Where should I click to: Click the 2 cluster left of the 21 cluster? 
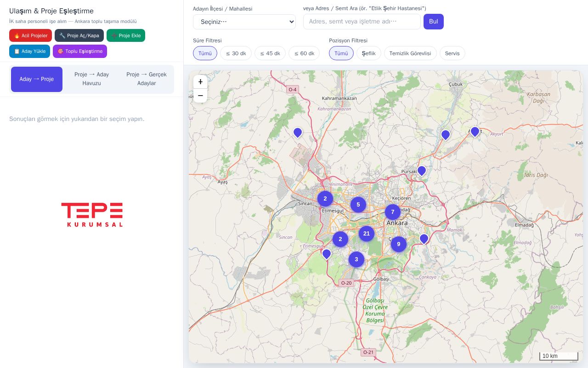pos(340,239)
